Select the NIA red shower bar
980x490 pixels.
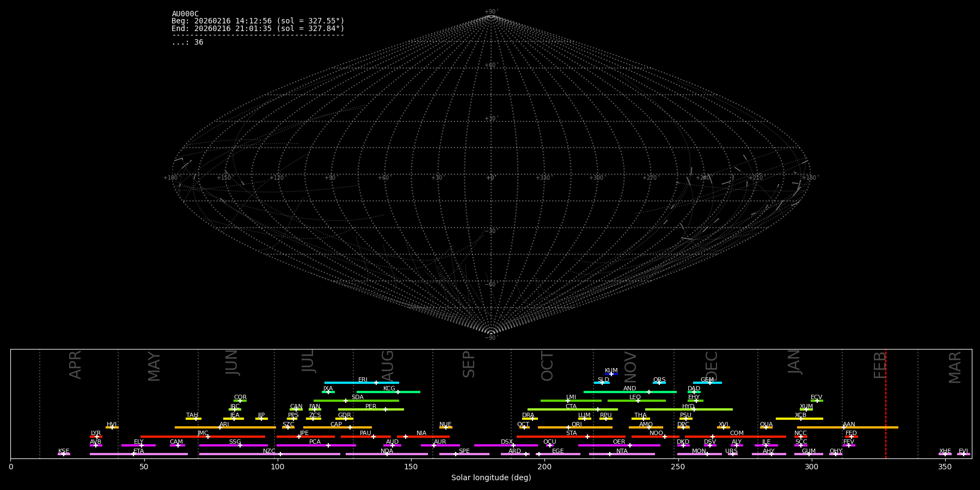[x=423, y=437]
